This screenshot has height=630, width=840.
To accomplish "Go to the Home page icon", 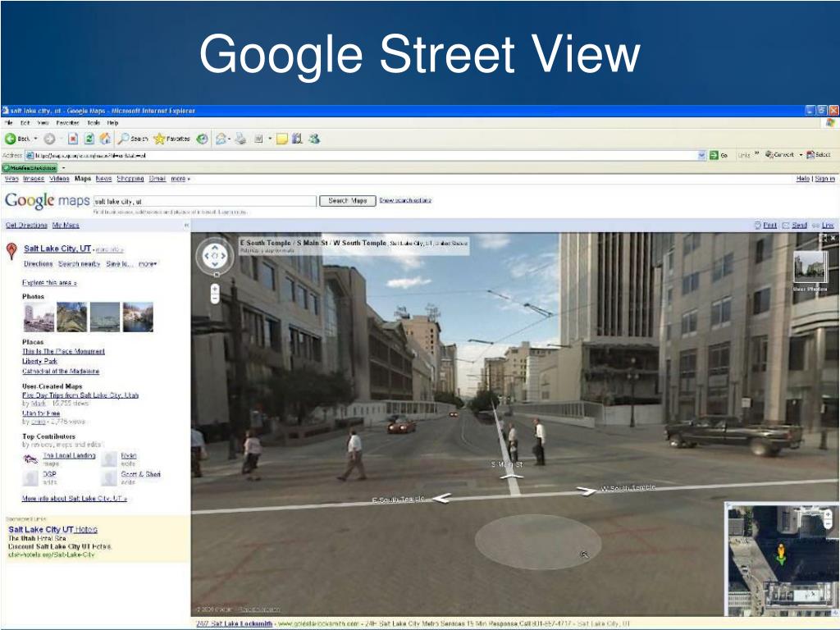I will (106, 139).
